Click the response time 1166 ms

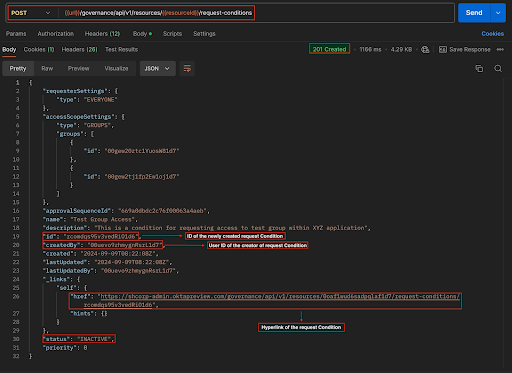370,50
